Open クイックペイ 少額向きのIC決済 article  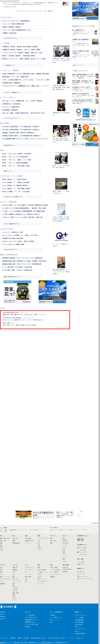click(x=13, y=232)
